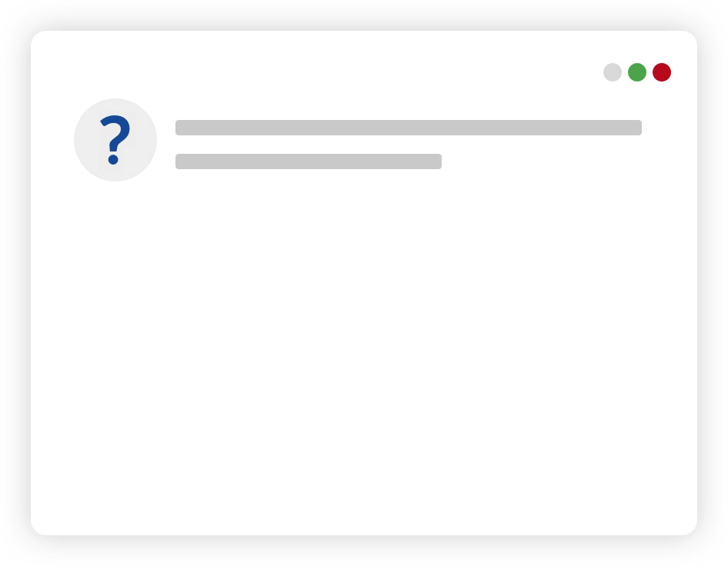Click the left end of the short gray bar
Viewport: 728px width, 566px height.
(182, 161)
